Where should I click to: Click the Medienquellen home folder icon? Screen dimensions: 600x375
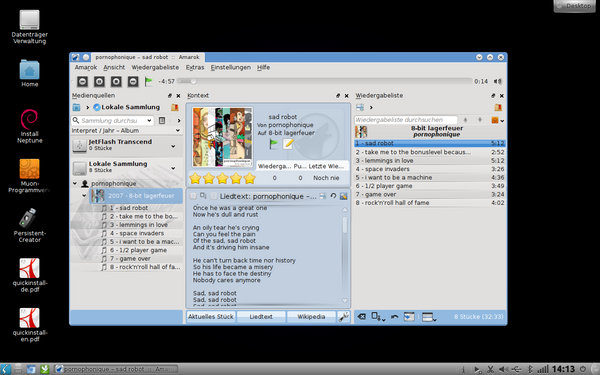click(76, 108)
